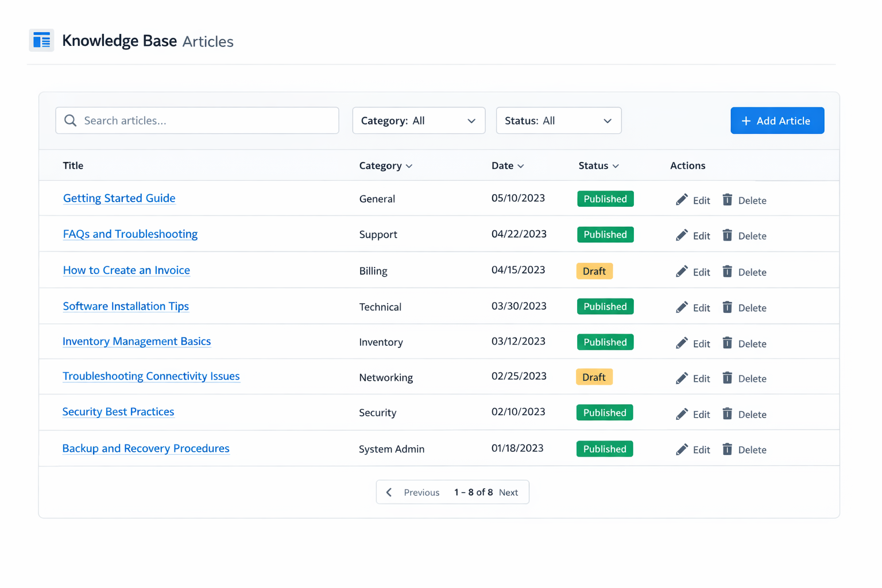
Task: Open the Inventory Management Basics article
Action: pos(137,342)
